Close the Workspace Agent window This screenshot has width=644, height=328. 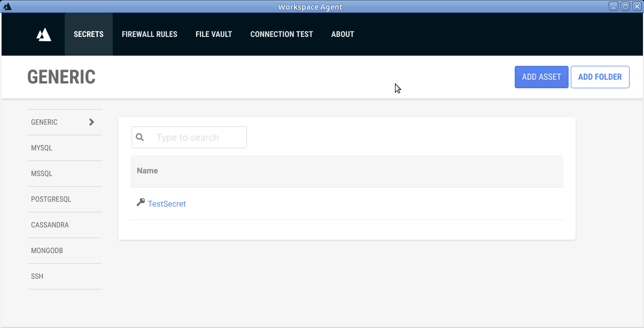click(x=637, y=6)
